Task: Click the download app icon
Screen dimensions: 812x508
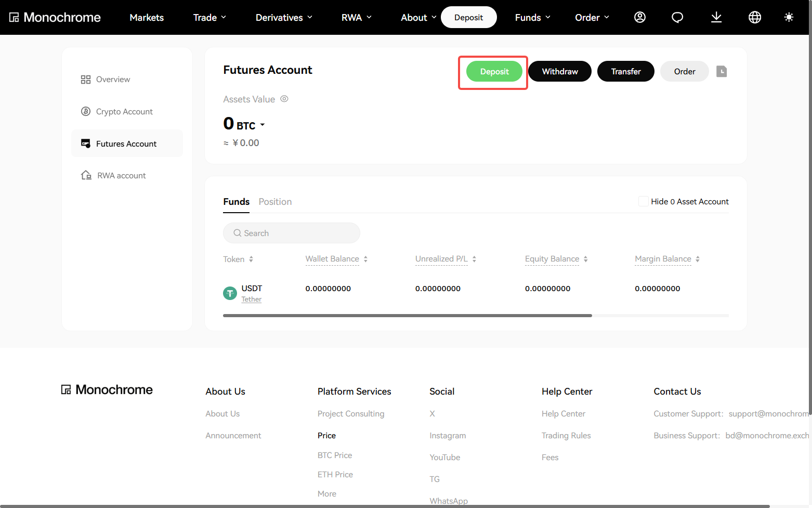Action: point(716,17)
